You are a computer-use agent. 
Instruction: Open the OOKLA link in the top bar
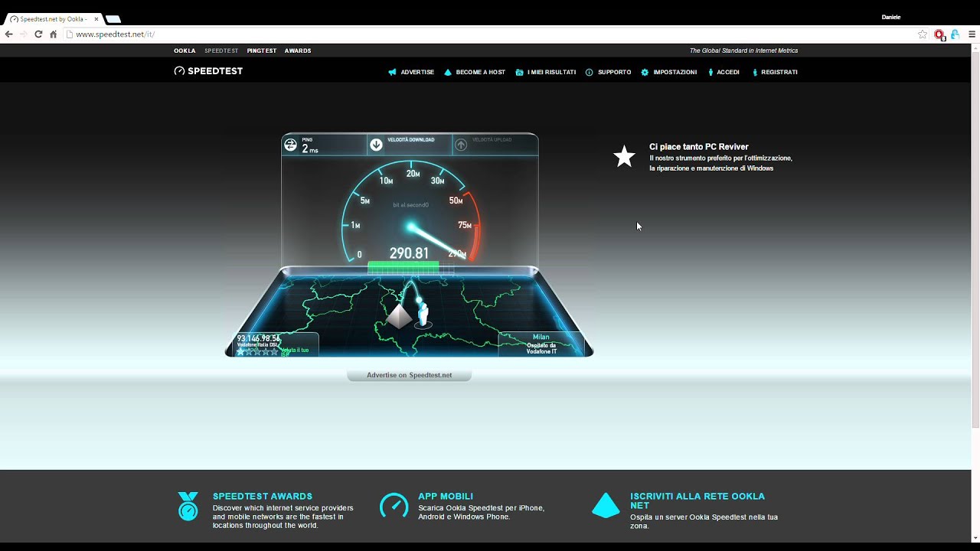pos(185,51)
